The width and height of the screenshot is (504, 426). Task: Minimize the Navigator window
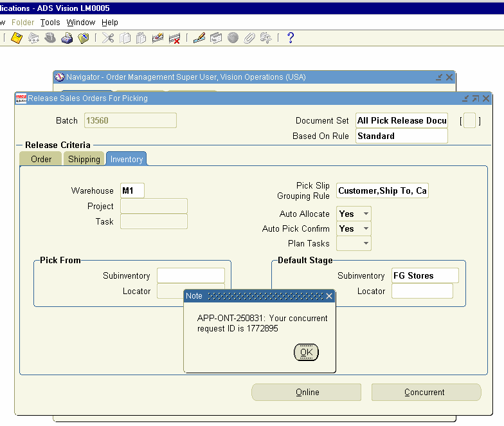438,77
